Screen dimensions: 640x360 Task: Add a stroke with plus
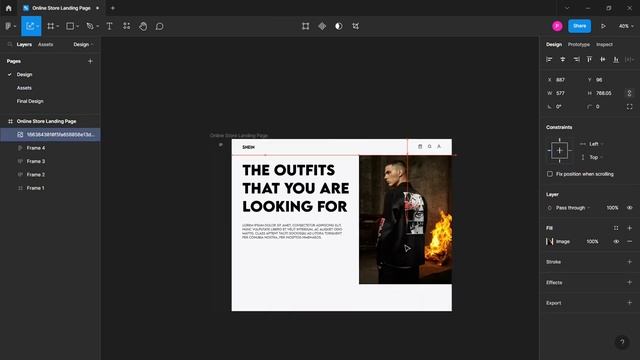coord(629,262)
